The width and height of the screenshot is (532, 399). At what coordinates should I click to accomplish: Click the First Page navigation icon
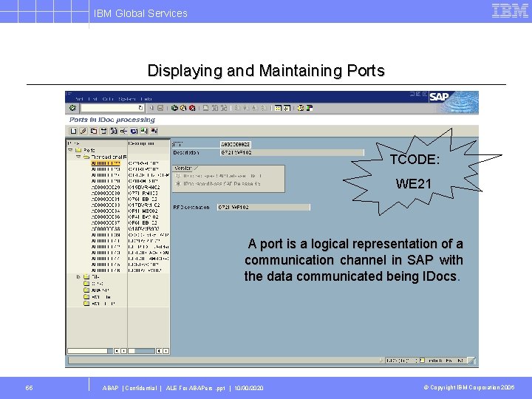click(x=237, y=108)
